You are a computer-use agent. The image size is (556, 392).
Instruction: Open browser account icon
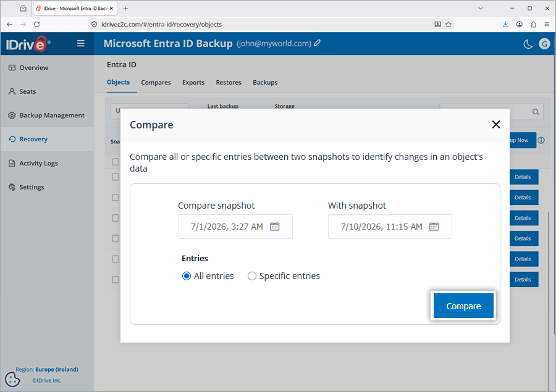point(519,25)
